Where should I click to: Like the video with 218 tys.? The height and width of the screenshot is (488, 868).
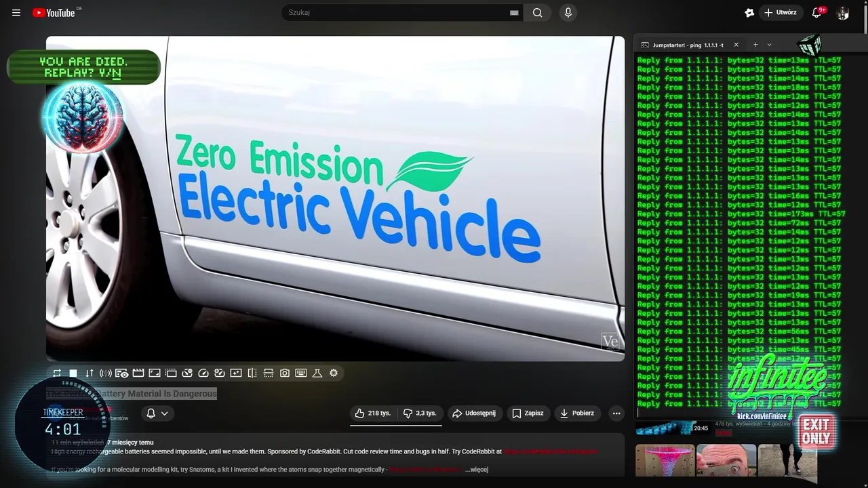[373, 413]
